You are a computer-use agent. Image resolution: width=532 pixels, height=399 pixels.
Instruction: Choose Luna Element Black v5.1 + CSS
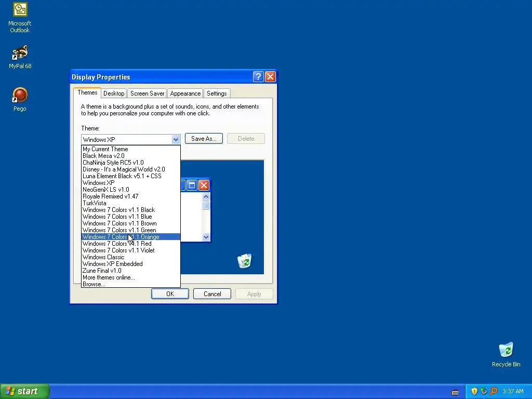(131, 176)
